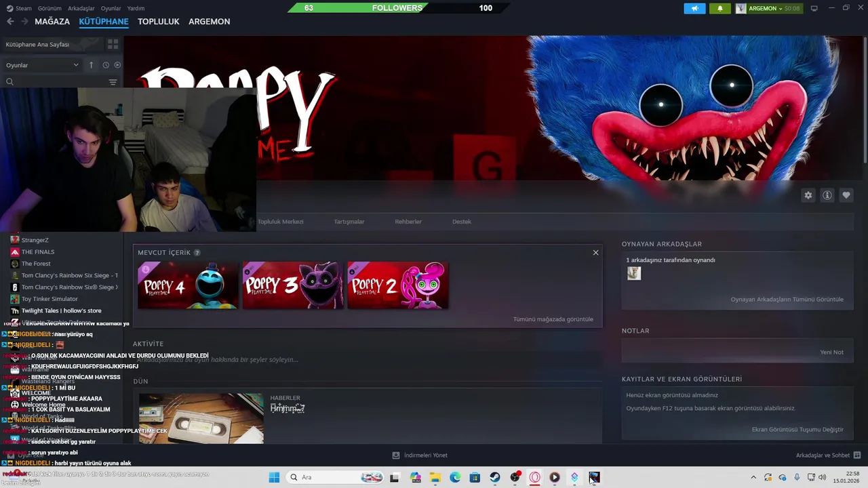
Task: Open Microsoft Edge from taskbar
Action: 455,477
